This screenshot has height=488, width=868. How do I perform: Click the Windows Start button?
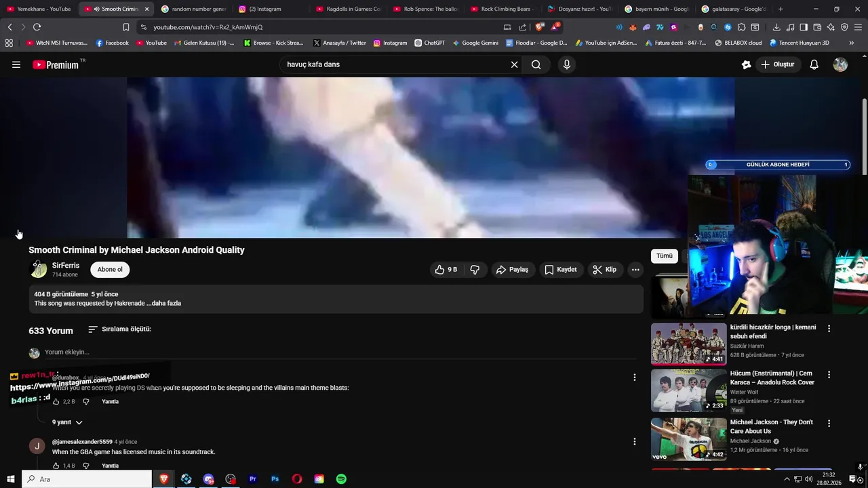pos(10,479)
